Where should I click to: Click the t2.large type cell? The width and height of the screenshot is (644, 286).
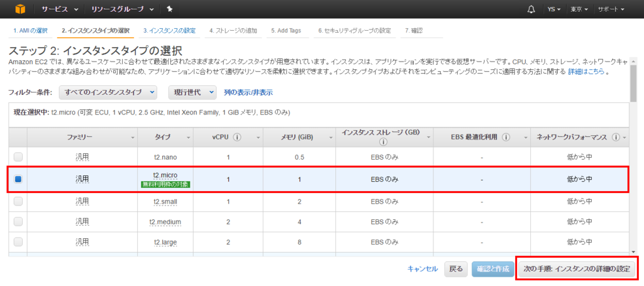pos(165,241)
